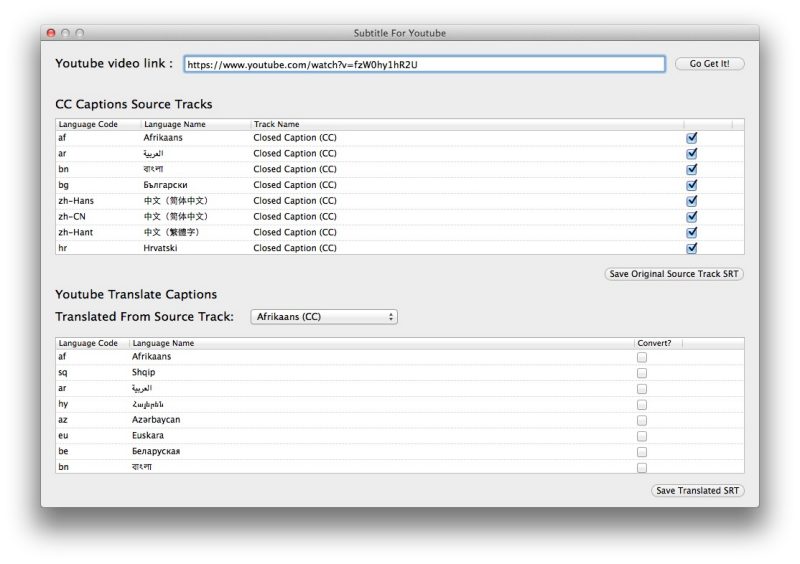Select the Azərbaycan translation row
The image size is (800, 564).
(399, 420)
